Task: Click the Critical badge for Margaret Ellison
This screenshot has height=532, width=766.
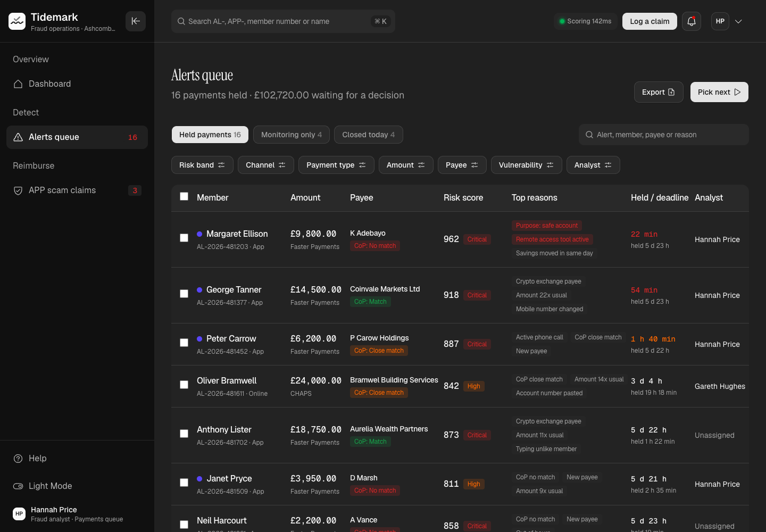Action: point(477,239)
